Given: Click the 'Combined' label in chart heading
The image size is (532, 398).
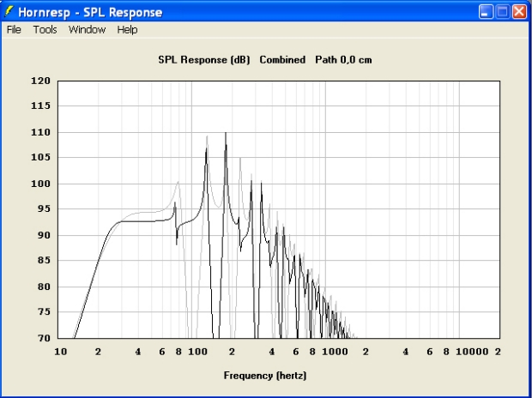Looking at the screenshot, I should pos(282,60).
